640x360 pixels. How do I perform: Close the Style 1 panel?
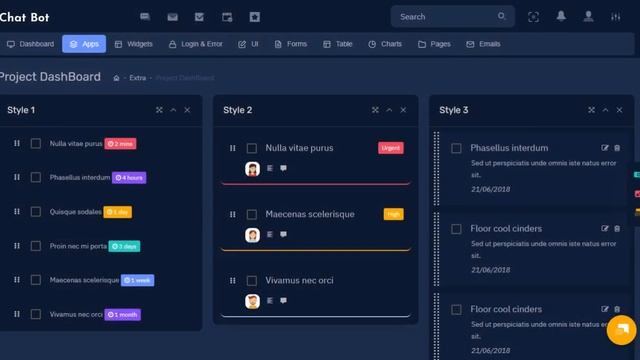(187, 110)
